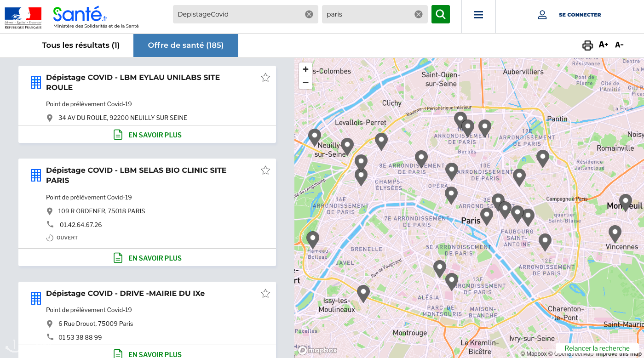
Task: Click address 34 AV DU ROULE, NEUILLY SUR SEINE
Action: coord(123,118)
